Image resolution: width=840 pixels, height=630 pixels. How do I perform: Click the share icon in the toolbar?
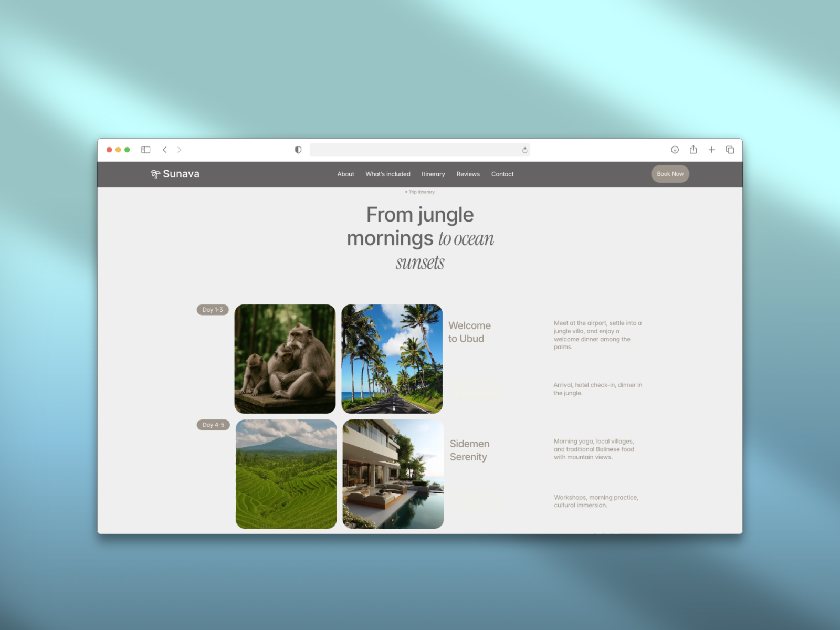(693, 150)
